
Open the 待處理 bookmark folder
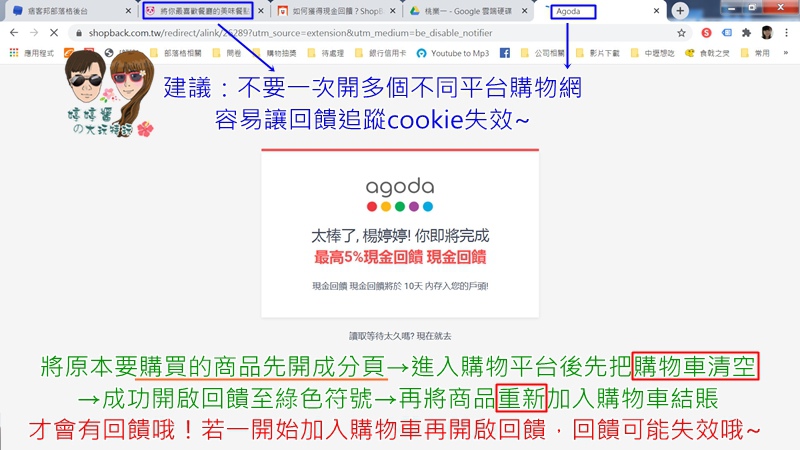coord(326,53)
